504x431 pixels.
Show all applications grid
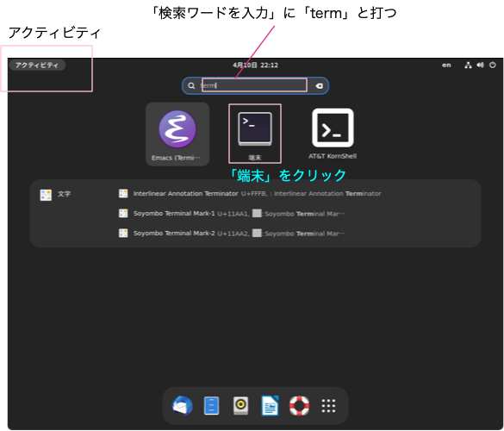click(x=328, y=406)
